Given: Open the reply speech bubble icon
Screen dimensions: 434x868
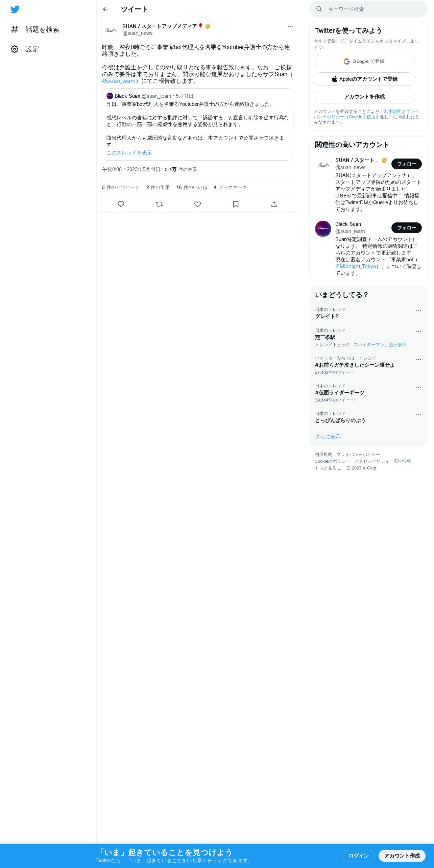Looking at the screenshot, I should click(121, 204).
